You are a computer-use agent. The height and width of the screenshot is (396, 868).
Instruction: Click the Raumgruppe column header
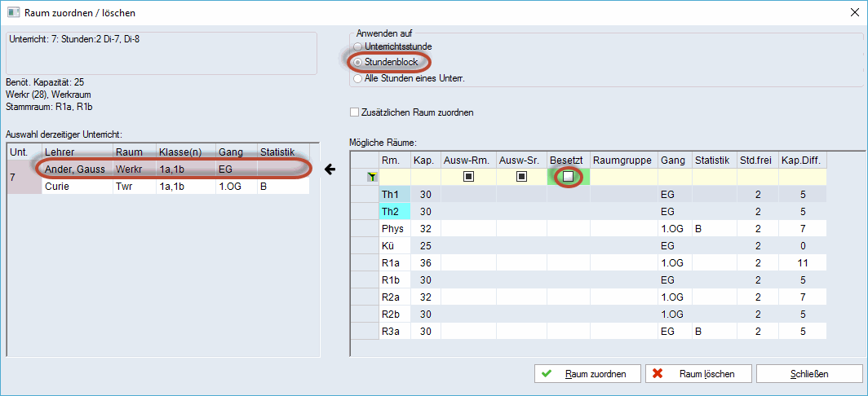(x=624, y=160)
